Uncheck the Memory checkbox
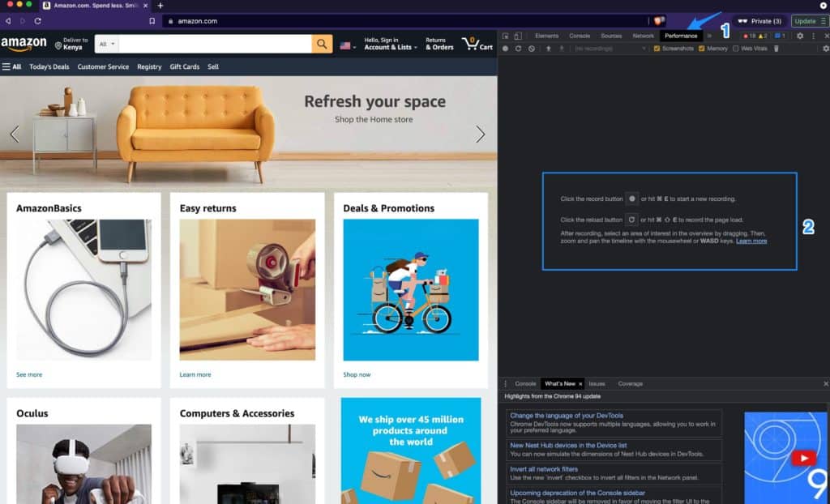 [x=701, y=49]
